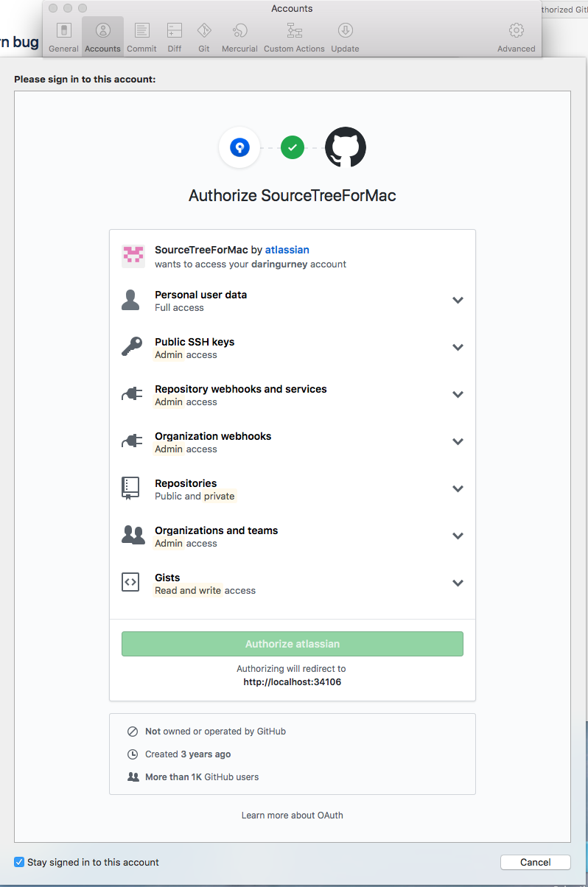588x887 pixels.
Task: Click the Repositories heading text
Action: pos(186,483)
